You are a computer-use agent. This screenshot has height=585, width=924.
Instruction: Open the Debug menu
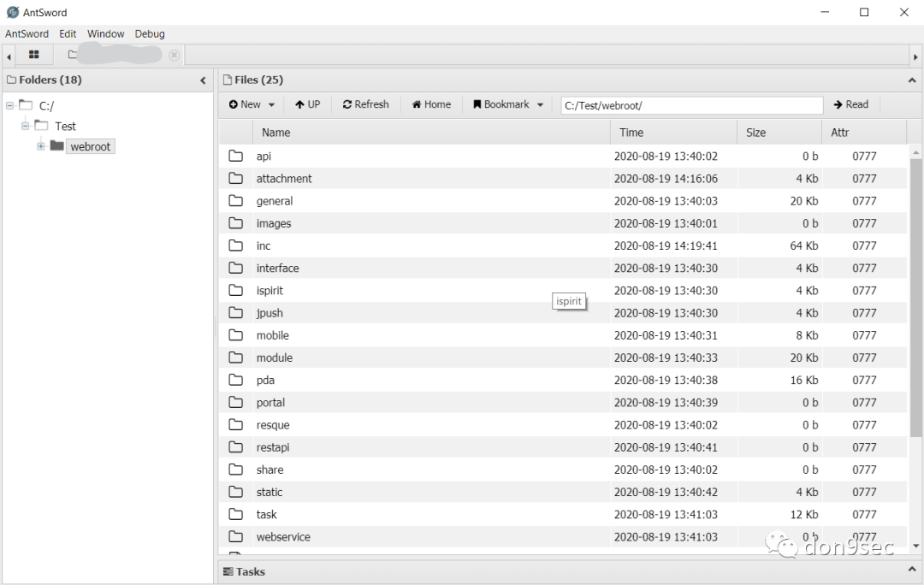[150, 33]
